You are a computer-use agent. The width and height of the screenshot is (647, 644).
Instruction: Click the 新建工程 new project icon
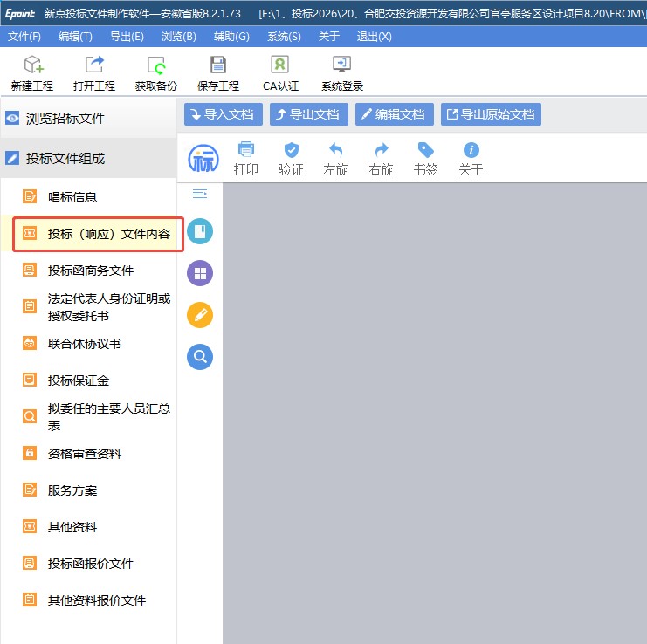pyautogui.click(x=33, y=65)
